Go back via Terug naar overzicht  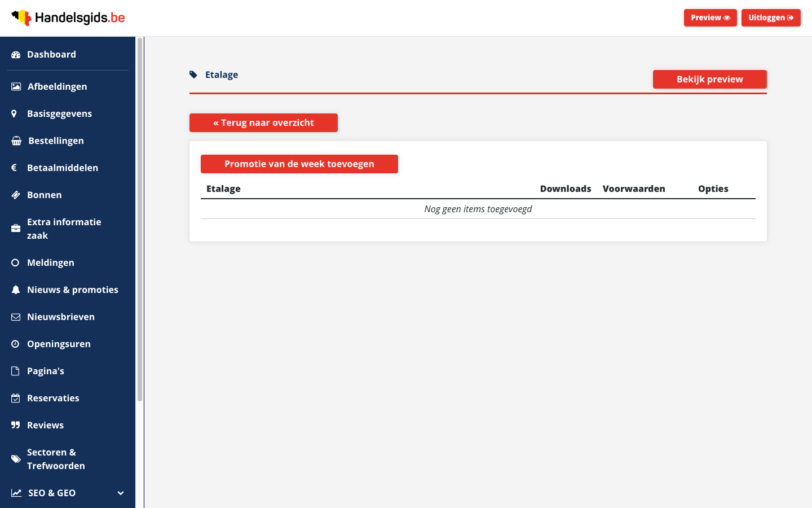pyautogui.click(x=263, y=123)
